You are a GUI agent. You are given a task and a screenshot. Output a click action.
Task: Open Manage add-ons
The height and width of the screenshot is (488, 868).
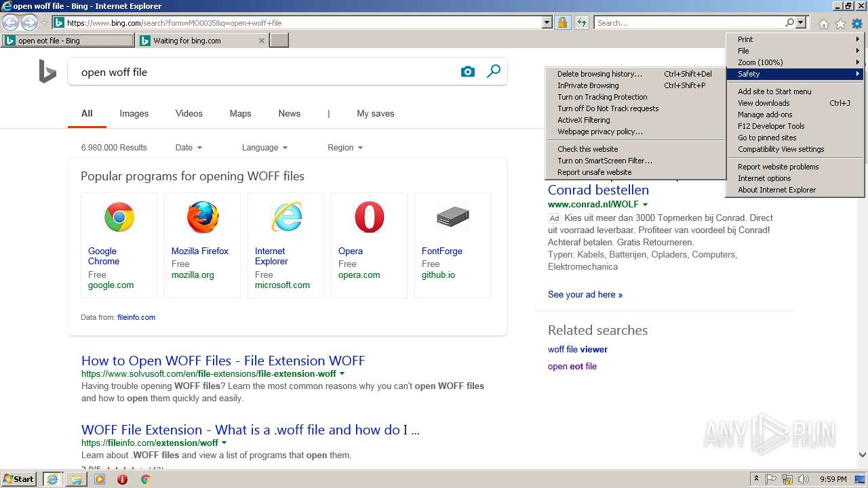click(795, 115)
